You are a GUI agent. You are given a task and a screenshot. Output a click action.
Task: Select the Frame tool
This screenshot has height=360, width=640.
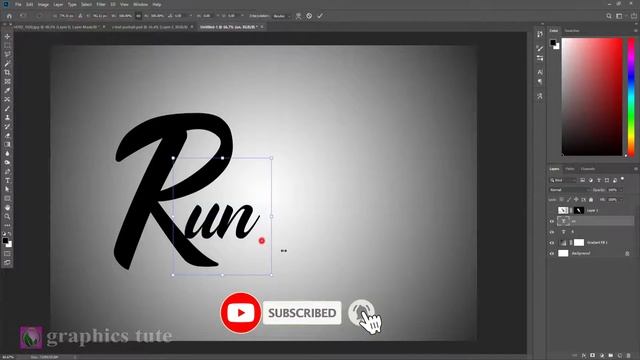pyautogui.click(x=7, y=82)
